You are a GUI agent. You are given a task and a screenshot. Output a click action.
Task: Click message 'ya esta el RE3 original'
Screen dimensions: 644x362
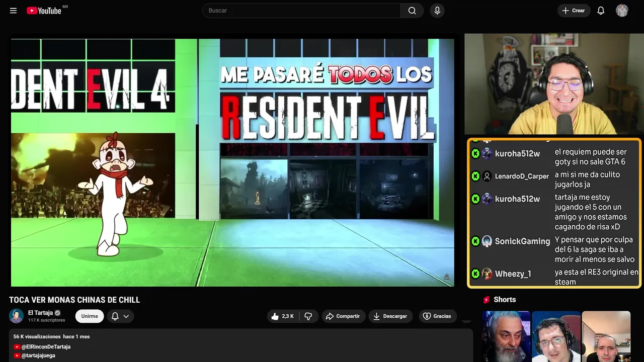pos(596,277)
